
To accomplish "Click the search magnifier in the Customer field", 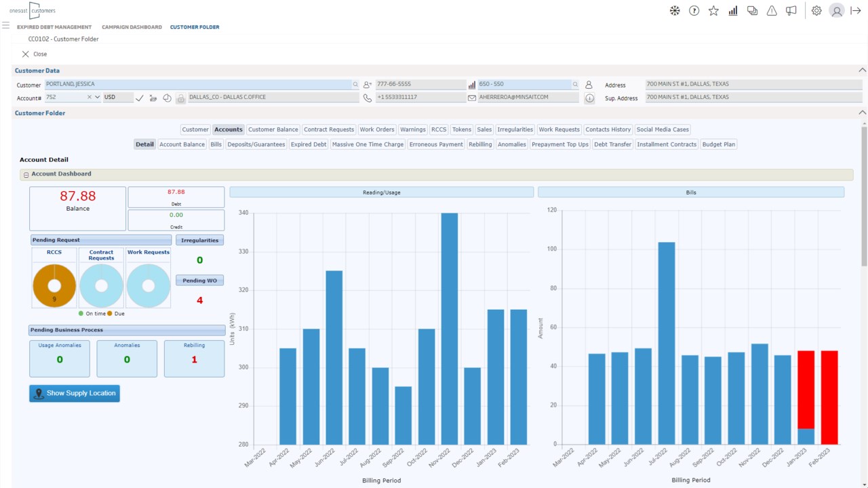I will (x=355, y=85).
